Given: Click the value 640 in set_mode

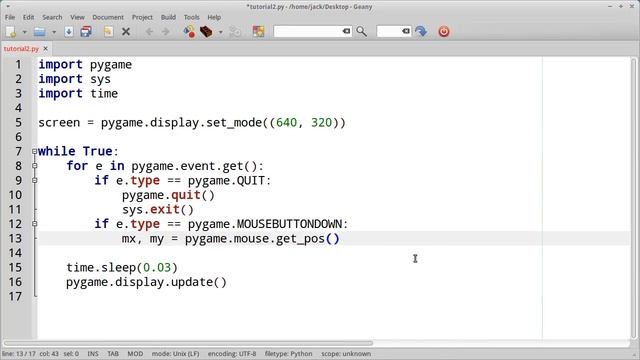Looking at the screenshot, I should [287, 122].
